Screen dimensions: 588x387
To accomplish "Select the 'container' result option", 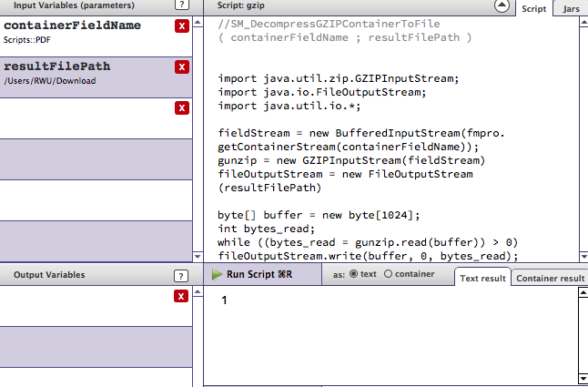I will pos(388,274).
